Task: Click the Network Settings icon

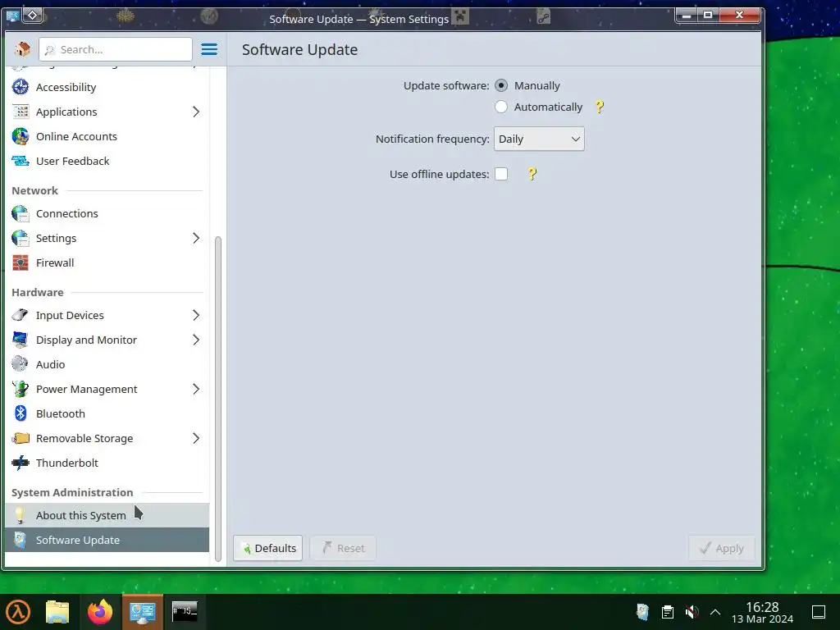Action: [x=21, y=238]
